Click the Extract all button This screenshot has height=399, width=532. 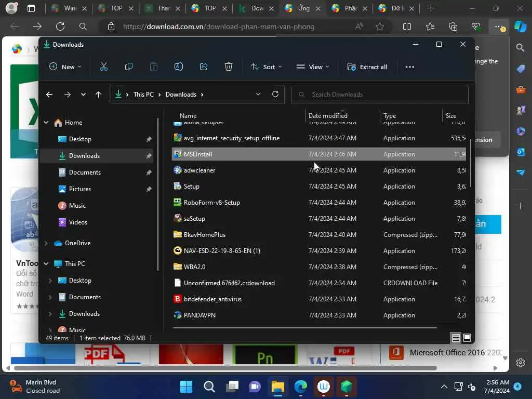(x=367, y=67)
